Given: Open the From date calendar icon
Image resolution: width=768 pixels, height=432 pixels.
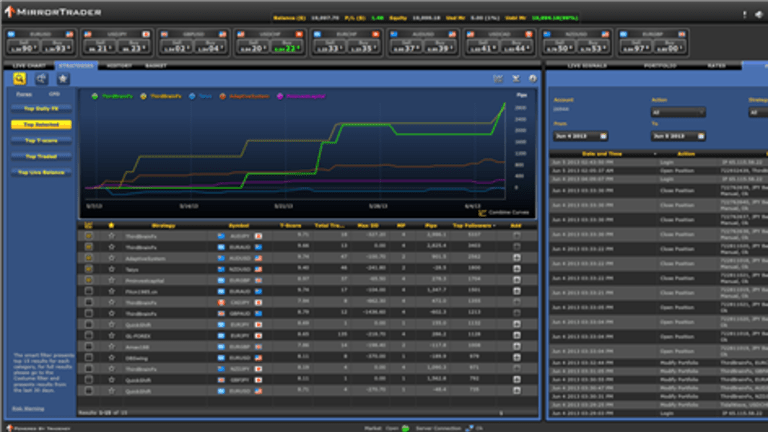Looking at the screenshot, I should pos(603,136).
